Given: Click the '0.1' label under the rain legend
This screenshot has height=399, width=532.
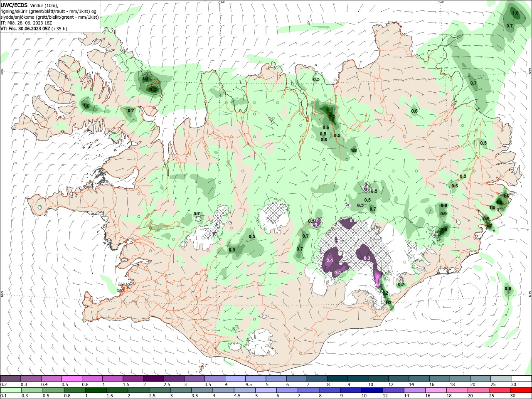Looking at the screenshot, I should click(3, 396).
